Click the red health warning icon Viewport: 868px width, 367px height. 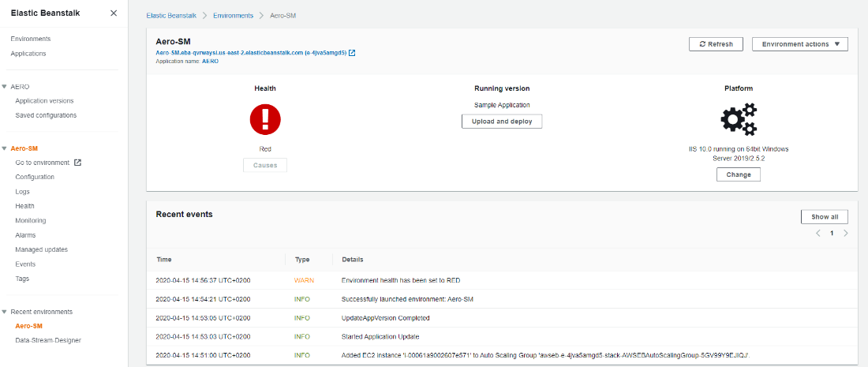pyautogui.click(x=265, y=119)
